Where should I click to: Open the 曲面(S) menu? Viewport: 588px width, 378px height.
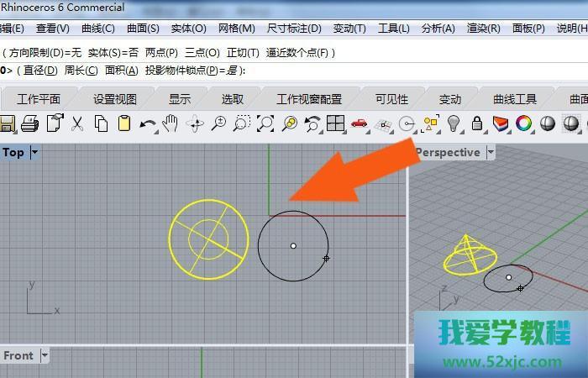click(142, 28)
